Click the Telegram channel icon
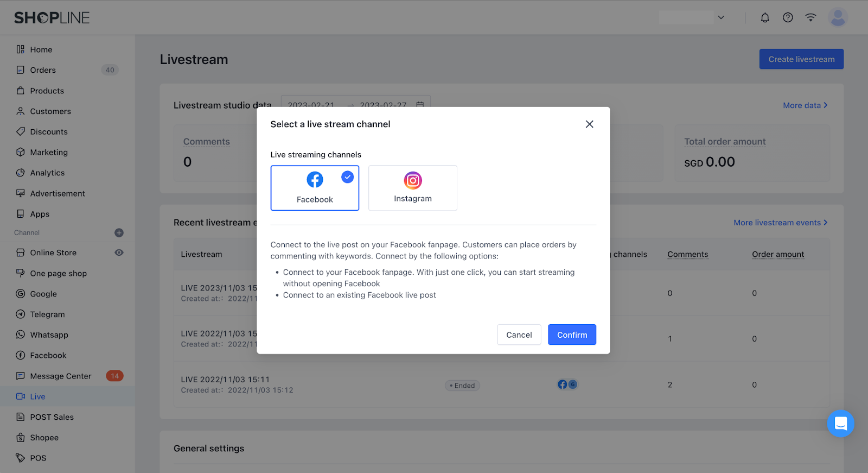Viewport: 868px width, 473px height. tap(21, 314)
